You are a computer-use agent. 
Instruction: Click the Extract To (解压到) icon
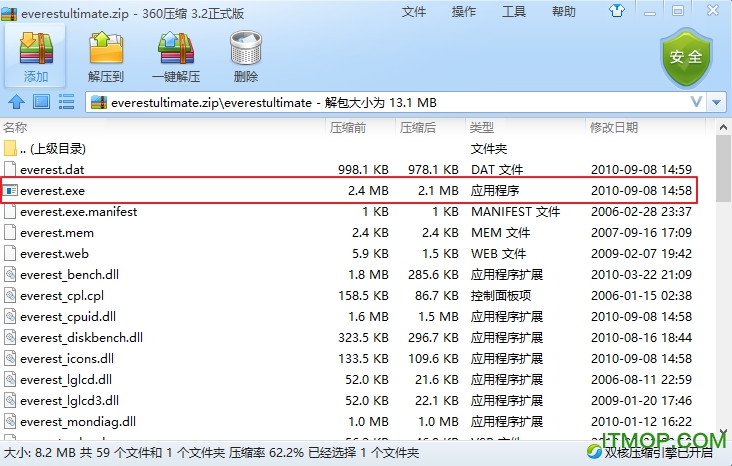pos(106,48)
